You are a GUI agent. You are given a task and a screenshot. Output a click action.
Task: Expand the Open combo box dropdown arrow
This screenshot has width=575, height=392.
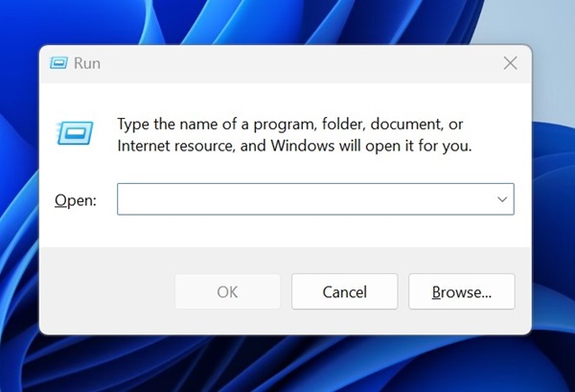[x=502, y=199]
